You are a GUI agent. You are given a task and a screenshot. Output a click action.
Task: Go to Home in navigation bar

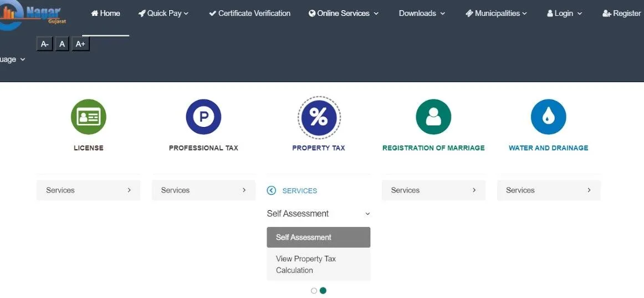click(105, 13)
